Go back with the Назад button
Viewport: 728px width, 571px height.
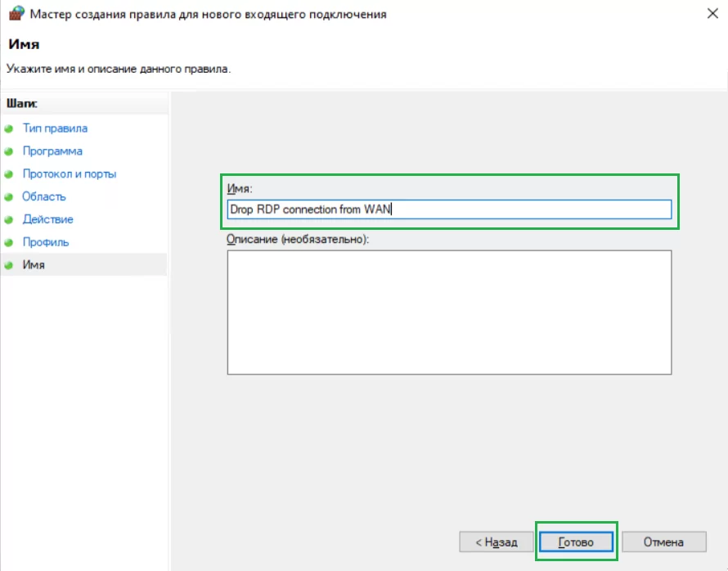pos(496,542)
